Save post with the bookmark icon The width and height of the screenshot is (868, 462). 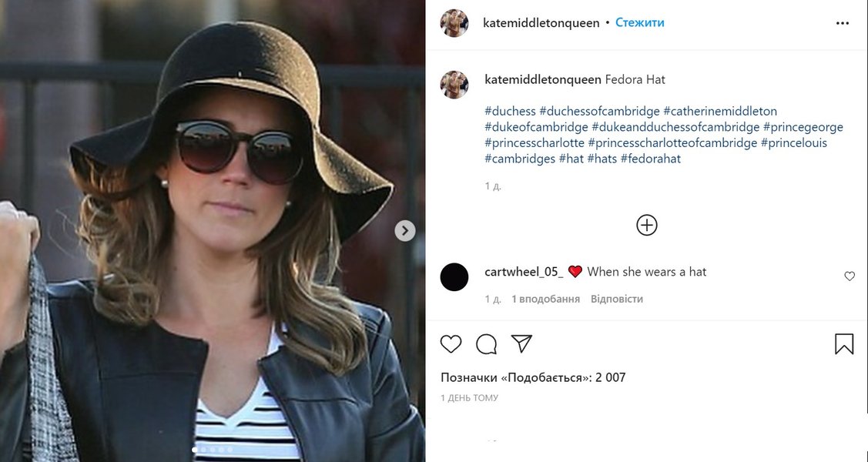pyautogui.click(x=844, y=344)
